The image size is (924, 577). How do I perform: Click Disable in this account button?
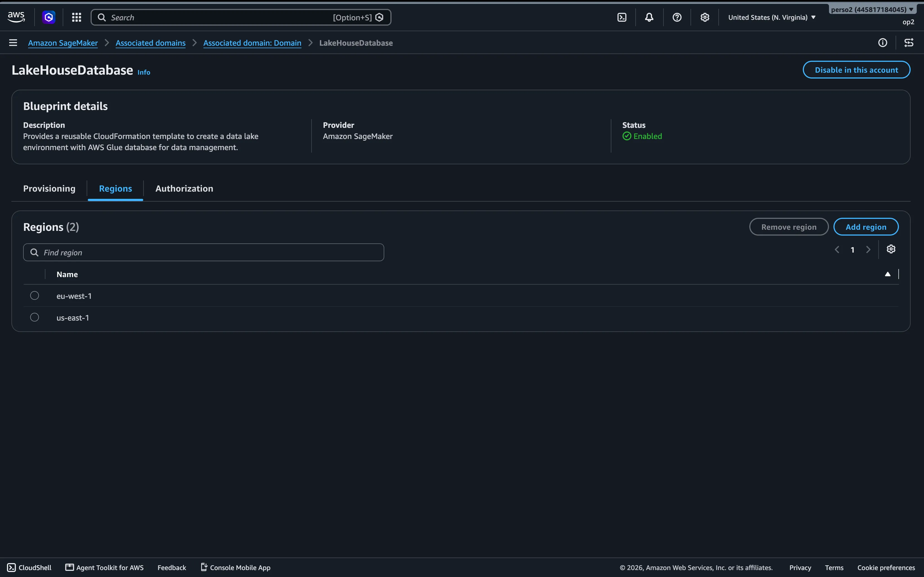(x=856, y=70)
